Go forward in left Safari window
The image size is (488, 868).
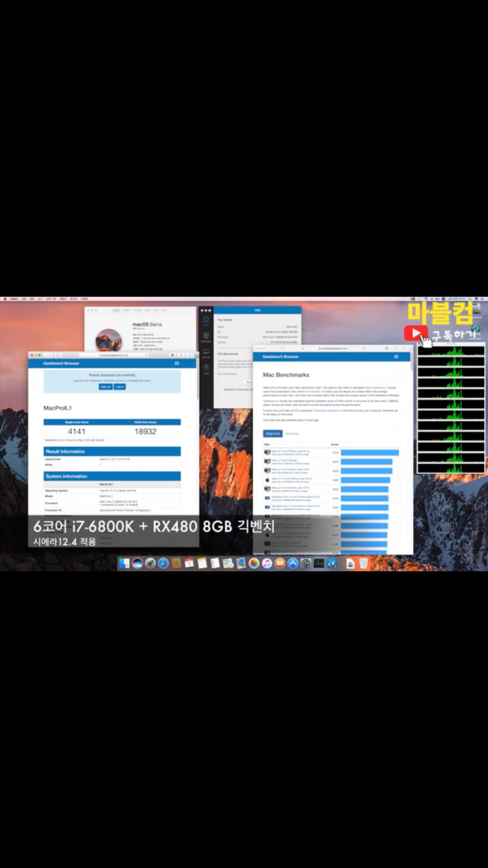coord(50,355)
